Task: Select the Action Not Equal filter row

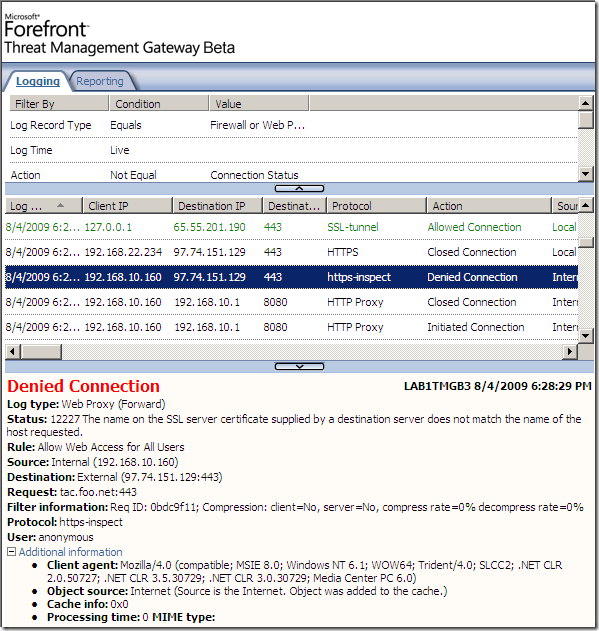Action: tap(293, 175)
